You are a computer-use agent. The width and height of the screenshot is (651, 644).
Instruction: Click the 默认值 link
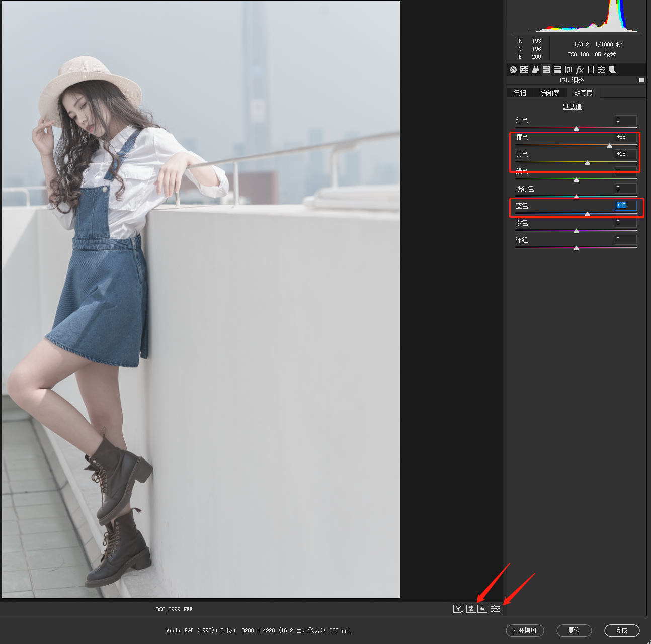572,107
